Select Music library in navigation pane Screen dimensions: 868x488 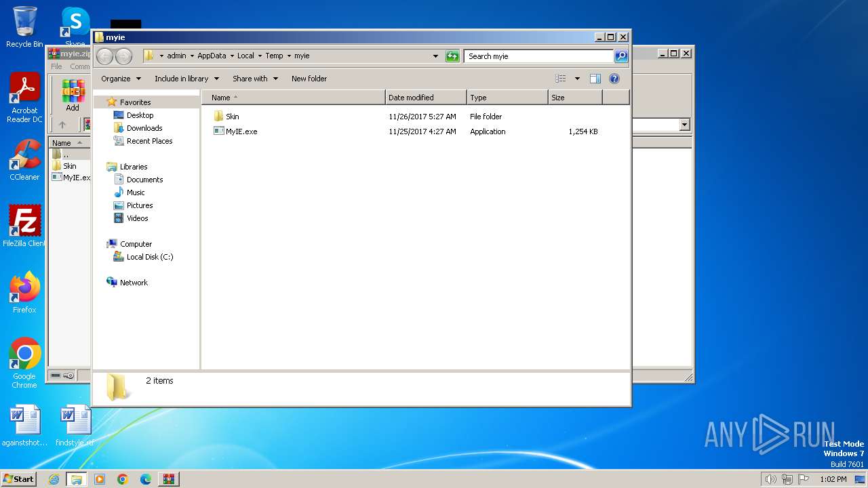click(x=136, y=192)
